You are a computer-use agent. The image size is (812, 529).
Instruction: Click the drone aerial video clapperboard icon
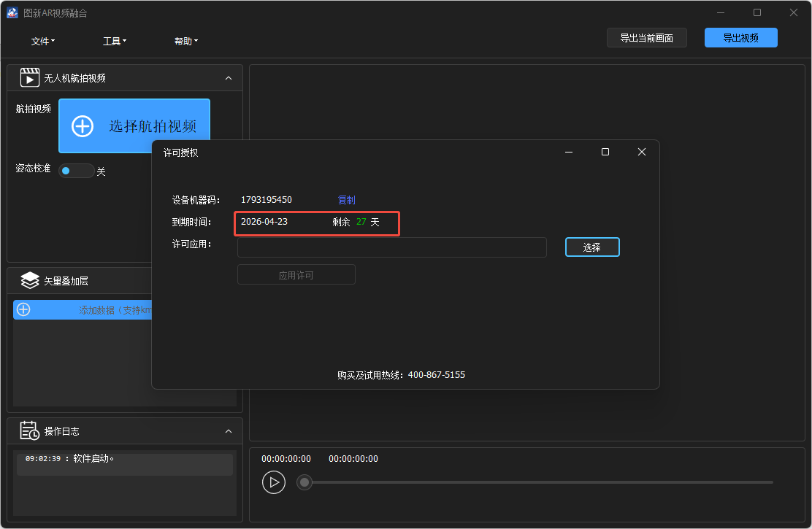30,78
